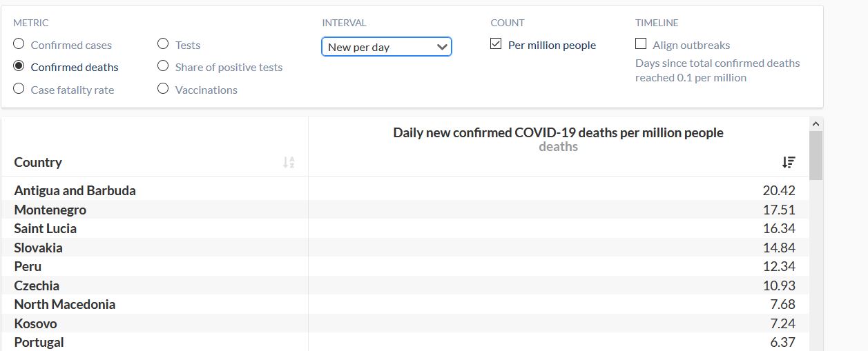Uncheck the Per million people checkbox

(x=496, y=44)
